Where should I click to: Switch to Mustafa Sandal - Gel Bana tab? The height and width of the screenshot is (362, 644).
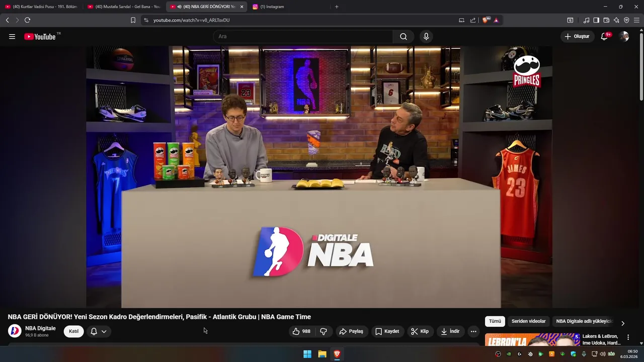point(124,7)
